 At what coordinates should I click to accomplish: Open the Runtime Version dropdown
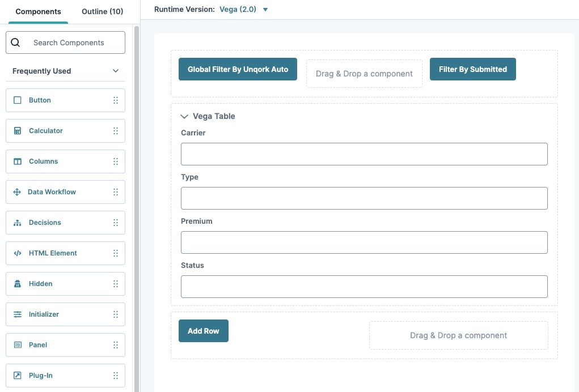265,10
